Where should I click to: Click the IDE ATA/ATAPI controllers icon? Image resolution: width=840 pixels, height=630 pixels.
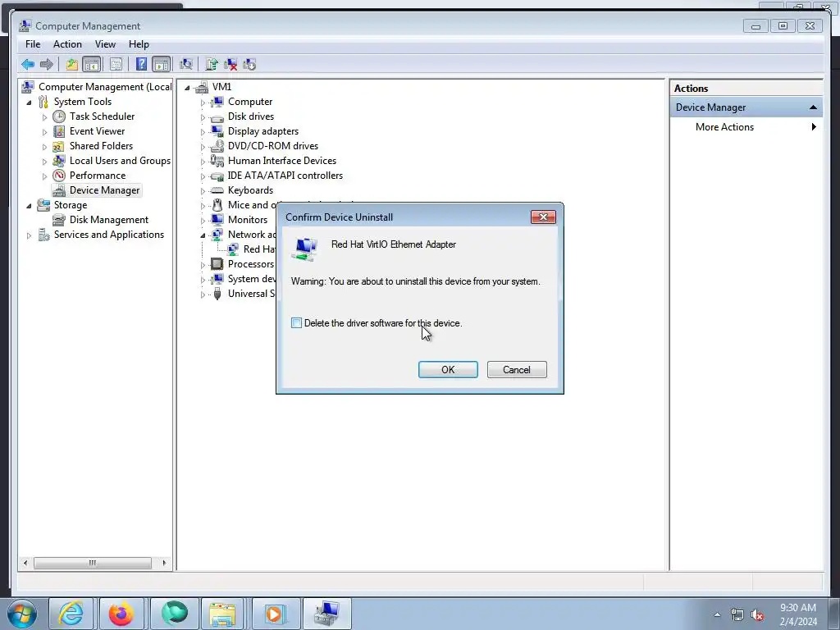click(217, 176)
